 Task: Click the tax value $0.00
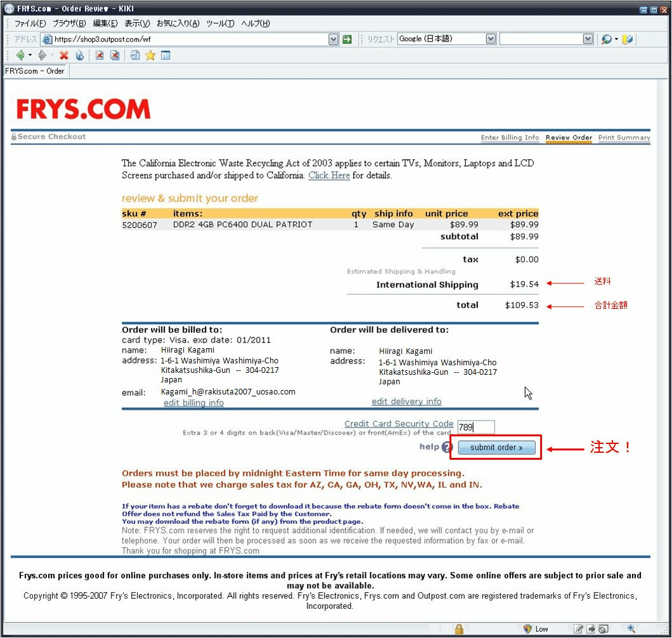pyautogui.click(x=527, y=259)
